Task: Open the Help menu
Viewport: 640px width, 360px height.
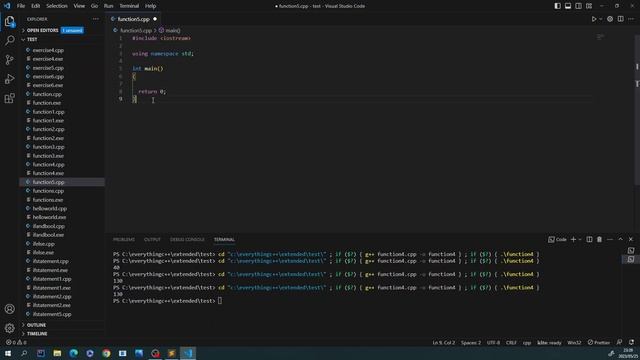Action: coord(151,6)
